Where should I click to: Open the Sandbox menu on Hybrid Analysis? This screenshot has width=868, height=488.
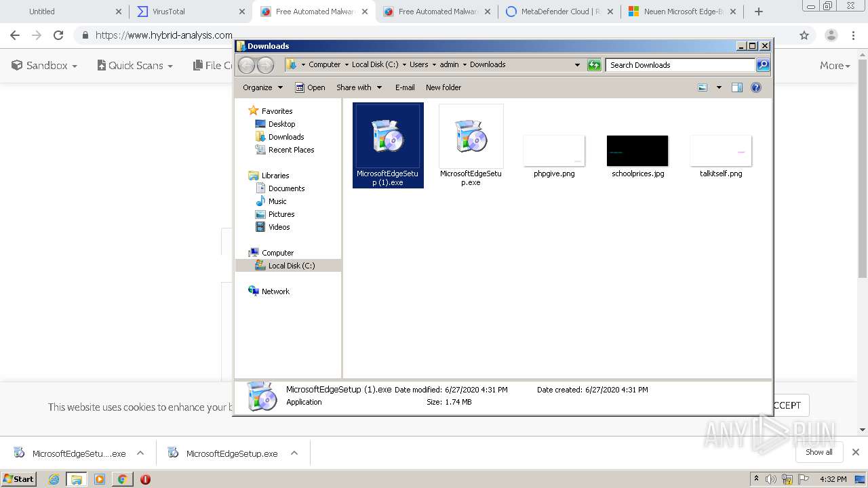pyautogui.click(x=44, y=66)
